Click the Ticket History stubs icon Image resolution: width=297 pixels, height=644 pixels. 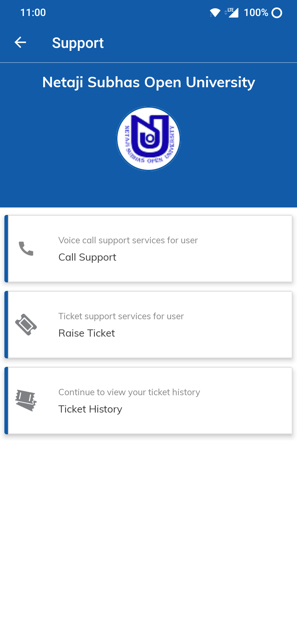(x=26, y=401)
